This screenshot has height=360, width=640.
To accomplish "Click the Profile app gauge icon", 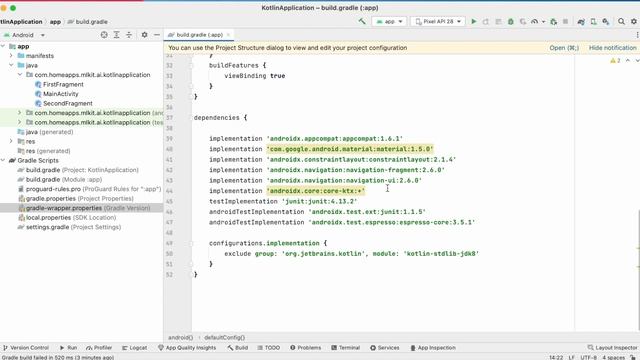I will pos(534,22).
